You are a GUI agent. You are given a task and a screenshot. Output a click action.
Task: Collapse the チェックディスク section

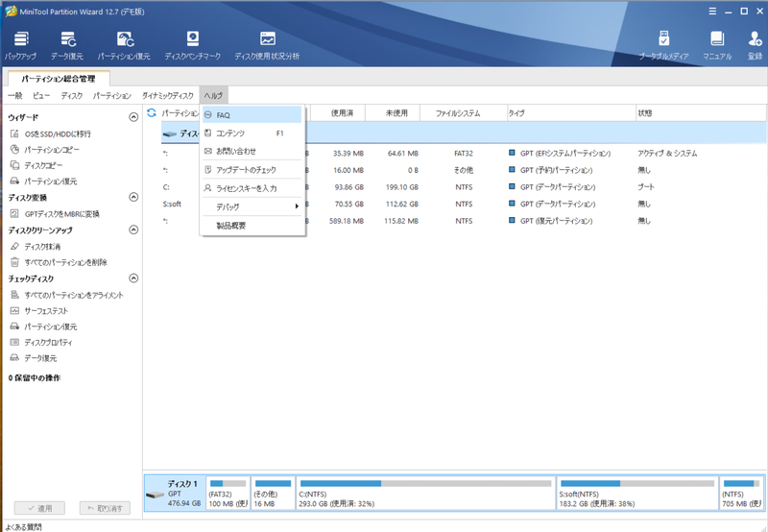click(133, 278)
